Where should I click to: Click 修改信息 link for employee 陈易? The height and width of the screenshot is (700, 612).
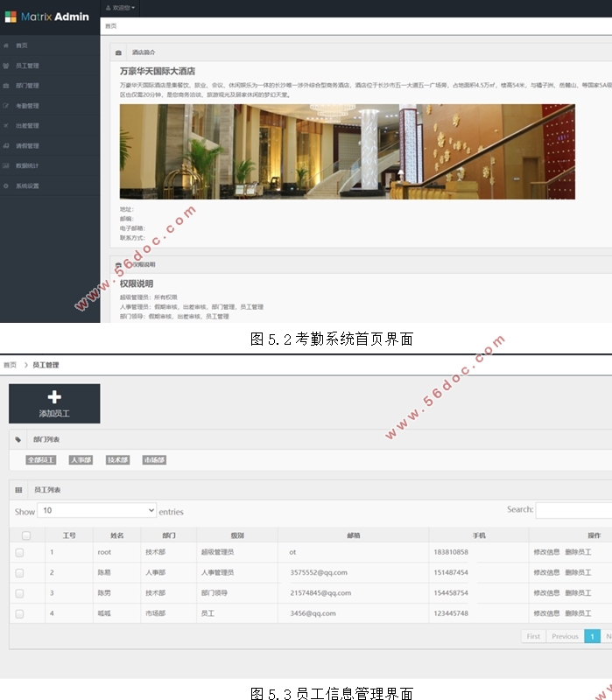[546, 573]
